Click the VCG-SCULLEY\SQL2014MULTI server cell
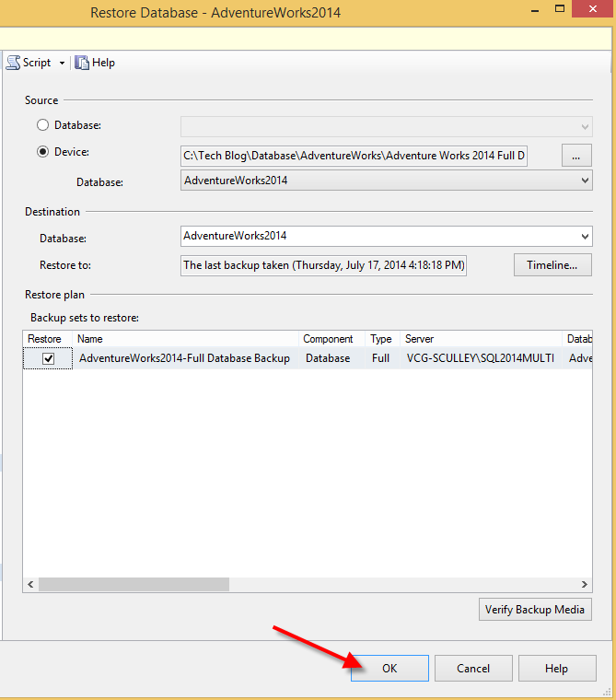Screen dimensions: 616x700 [x=481, y=358]
